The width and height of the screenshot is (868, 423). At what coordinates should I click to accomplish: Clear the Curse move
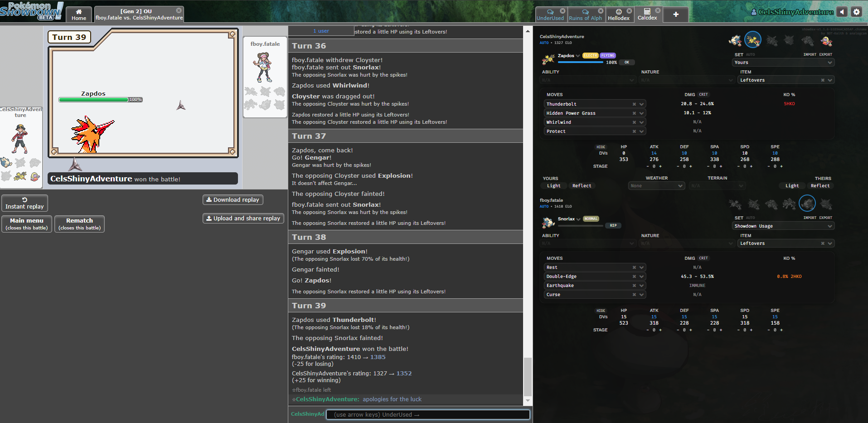(x=634, y=295)
